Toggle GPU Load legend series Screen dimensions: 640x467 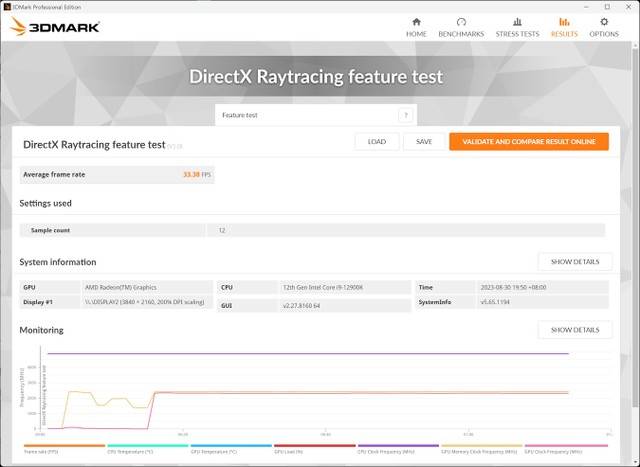pos(315,449)
